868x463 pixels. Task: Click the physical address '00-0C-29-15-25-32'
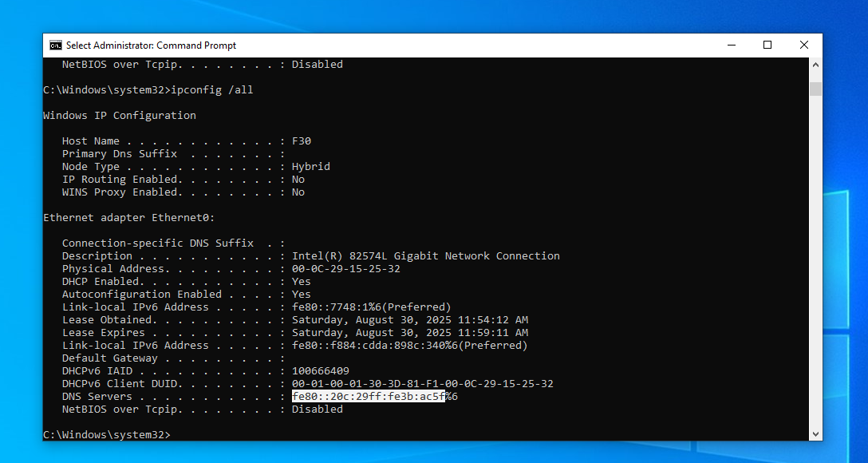coord(346,268)
